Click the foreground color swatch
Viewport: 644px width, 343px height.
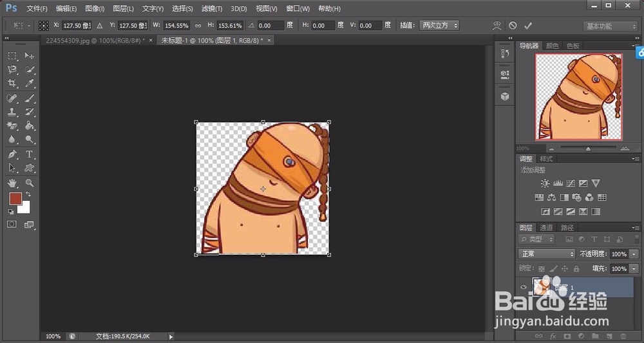(x=15, y=199)
